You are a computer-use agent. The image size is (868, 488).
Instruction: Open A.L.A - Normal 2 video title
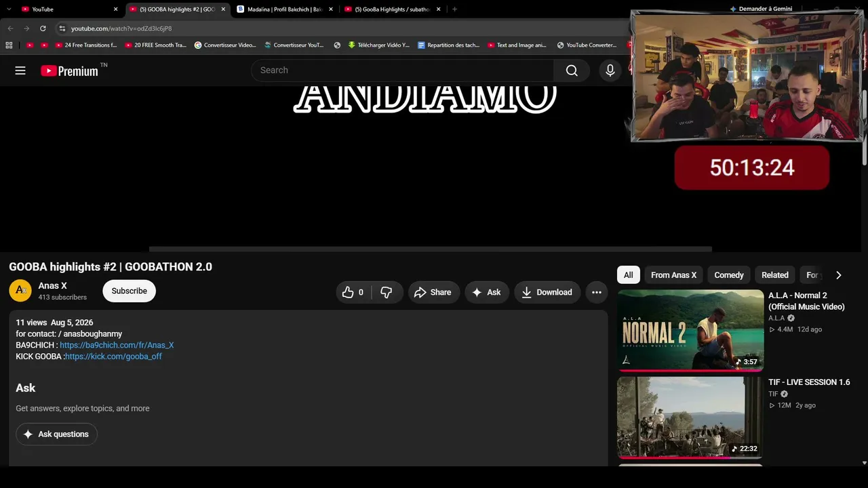[806, 301]
